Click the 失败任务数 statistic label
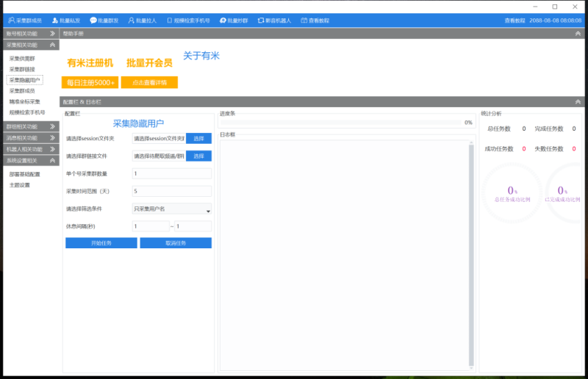The image size is (588, 379). pyautogui.click(x=549, y=149)
